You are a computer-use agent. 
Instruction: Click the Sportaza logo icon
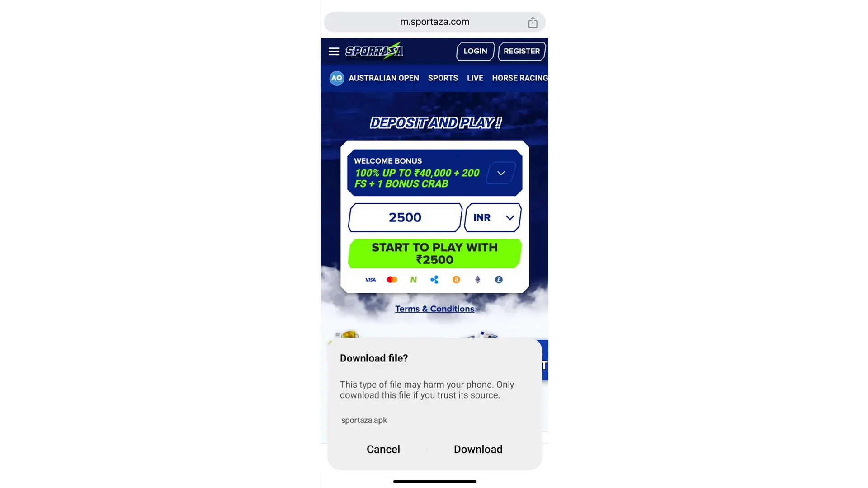(x=374, y=51)
